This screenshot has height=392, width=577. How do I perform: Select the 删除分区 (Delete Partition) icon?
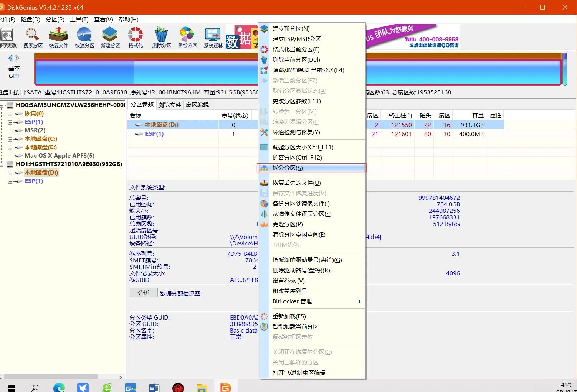(x=161, y=36)
